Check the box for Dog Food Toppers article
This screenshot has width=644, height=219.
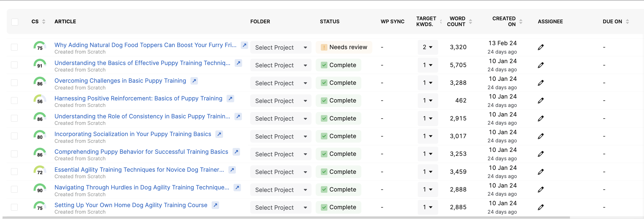14,47
